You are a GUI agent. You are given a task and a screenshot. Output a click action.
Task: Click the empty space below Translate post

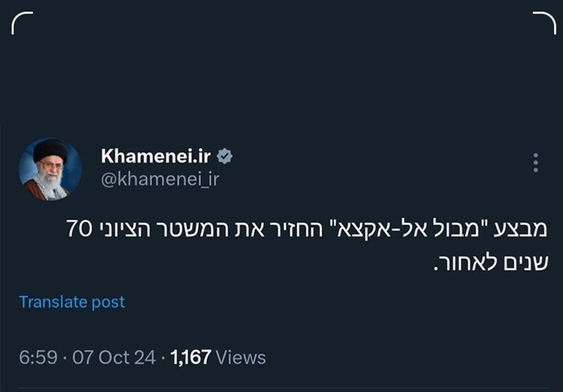point(281,329)
